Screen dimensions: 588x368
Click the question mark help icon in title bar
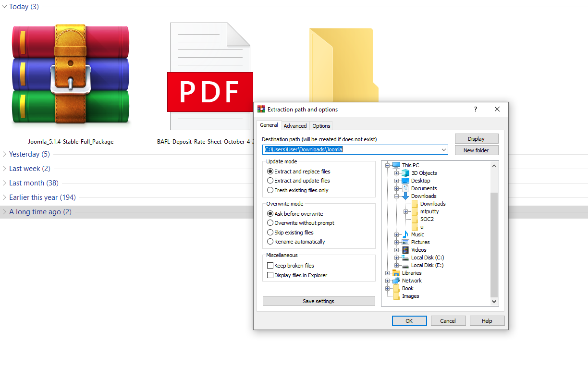pyautogui.click(x=476, y=109)
